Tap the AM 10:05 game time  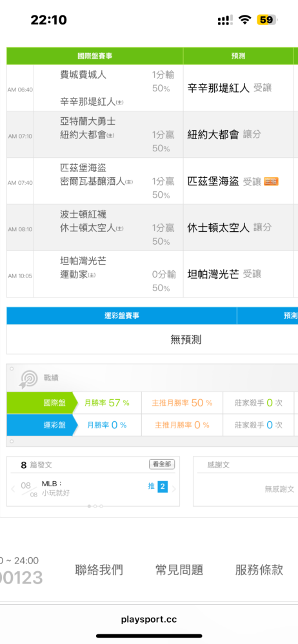pos(20,276)
